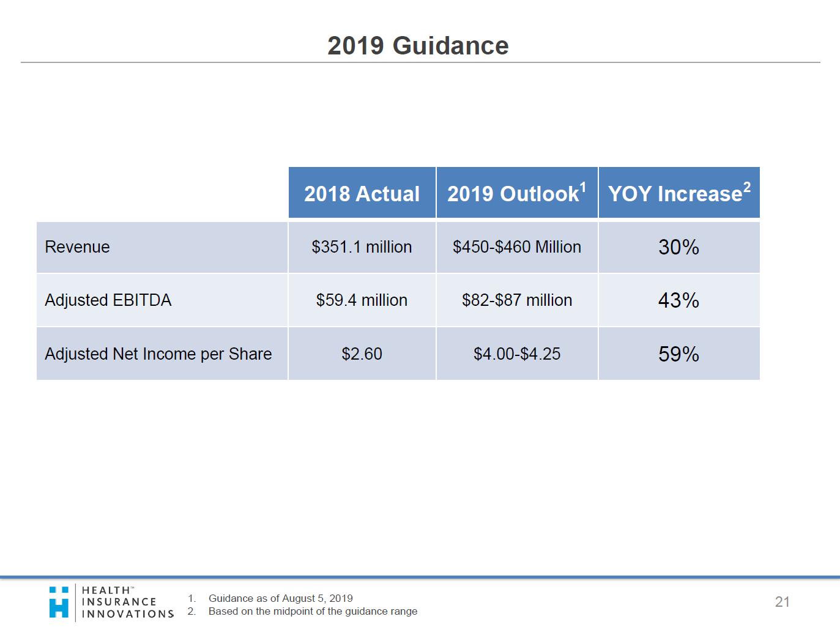Viewport: 840px width, 630px height.
Task: Click the slide page number 21
Action: (x=782, y=602)
